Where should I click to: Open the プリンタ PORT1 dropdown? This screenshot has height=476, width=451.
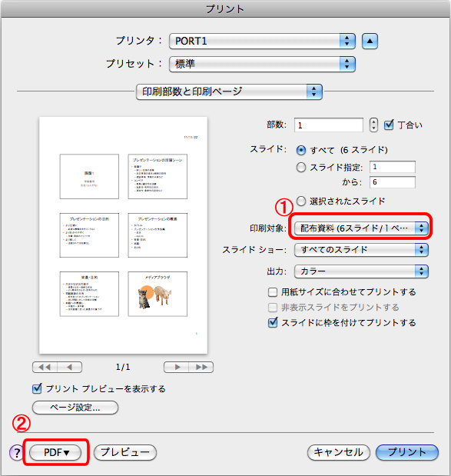coord(262,41)
